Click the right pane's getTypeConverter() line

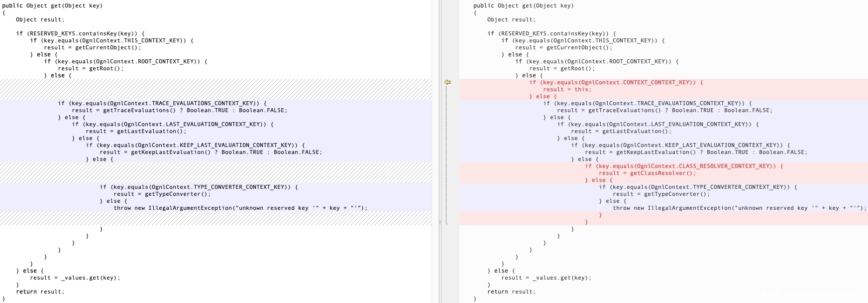[x=661, y=194]
